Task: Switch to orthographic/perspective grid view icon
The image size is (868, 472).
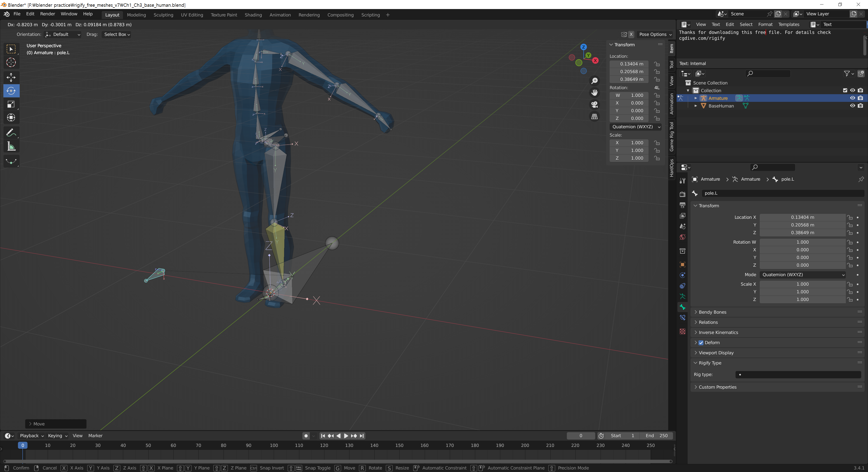Action: (x=594, y=117)
